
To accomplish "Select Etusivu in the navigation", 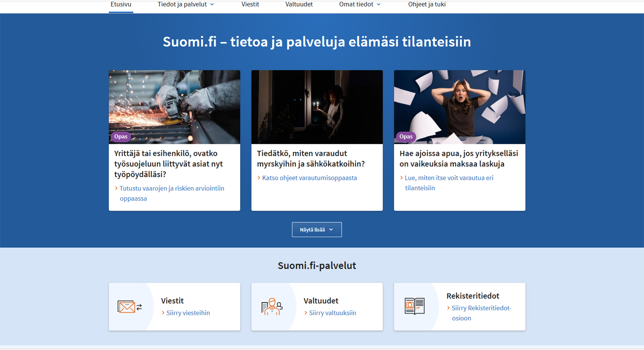I will (120, 4).
